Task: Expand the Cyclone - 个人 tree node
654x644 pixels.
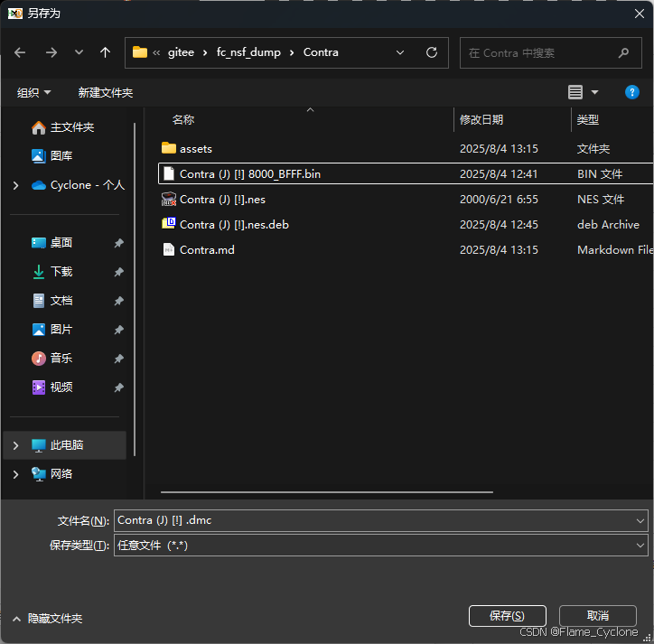Action: click(16, 185)
